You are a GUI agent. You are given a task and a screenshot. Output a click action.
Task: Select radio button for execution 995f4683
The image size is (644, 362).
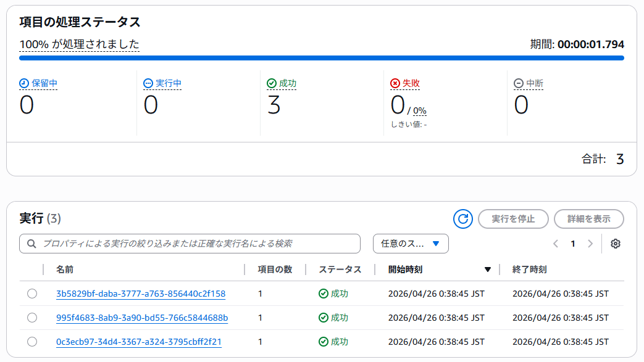tap(32, 318)
